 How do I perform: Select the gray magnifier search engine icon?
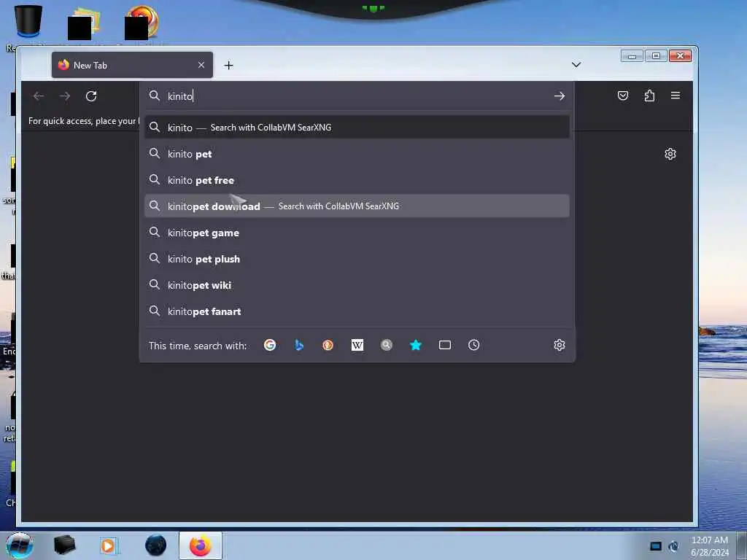click(x=387, y=345)
